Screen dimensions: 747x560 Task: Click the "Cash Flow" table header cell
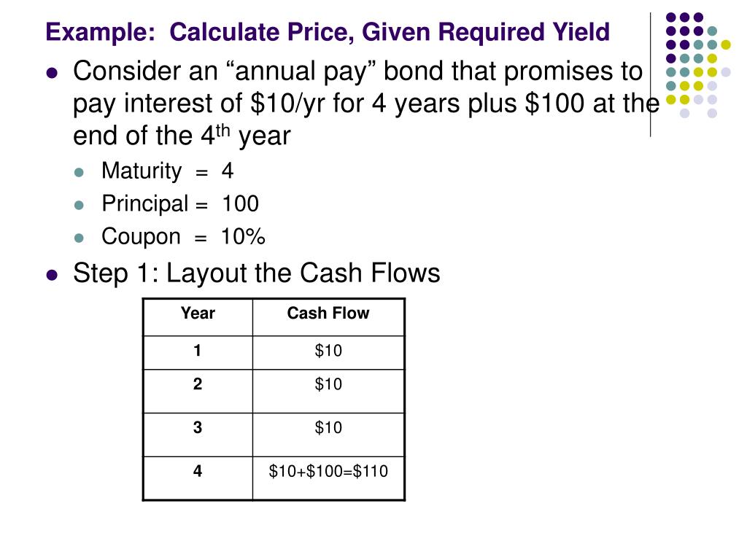pos(328,314)
